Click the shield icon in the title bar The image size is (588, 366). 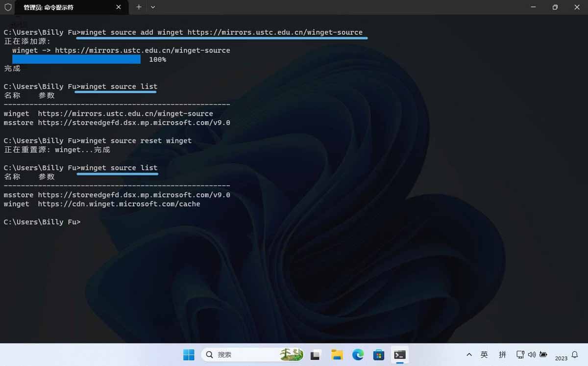tap(7, 7)
